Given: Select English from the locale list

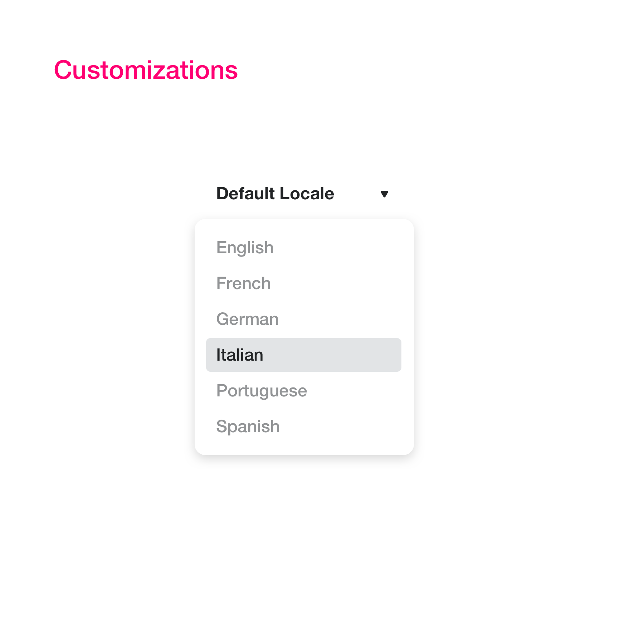Looking at the screenshot, I should coord(303,248).
